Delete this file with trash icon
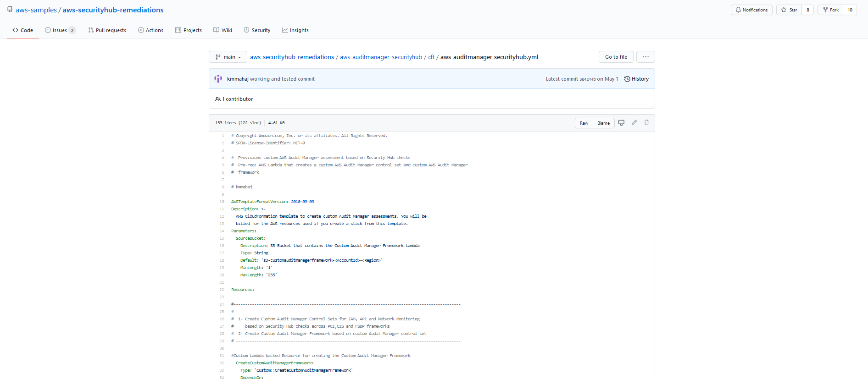868x379 pixels. click(646, 123)
